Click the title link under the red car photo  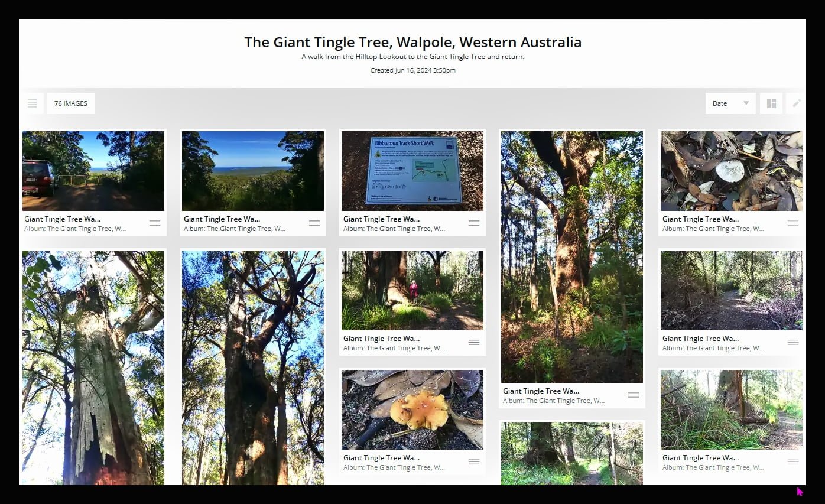[63, 219]
